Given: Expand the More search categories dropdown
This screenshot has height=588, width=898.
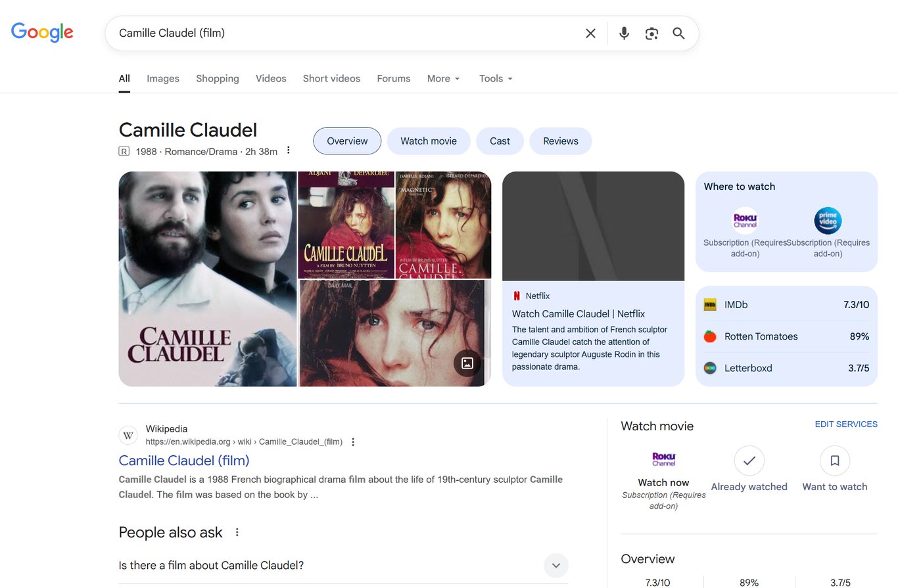Looking at the screenshot, I should tap(444, 79).
